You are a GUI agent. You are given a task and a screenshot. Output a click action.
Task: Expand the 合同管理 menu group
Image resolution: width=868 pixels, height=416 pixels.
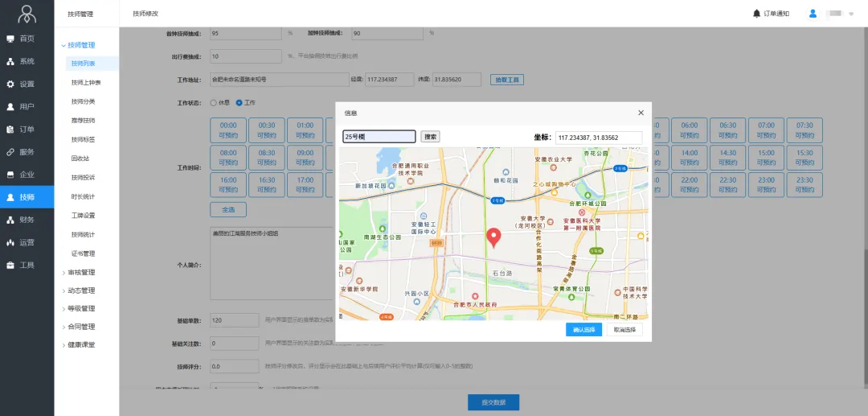coord(81,327)
